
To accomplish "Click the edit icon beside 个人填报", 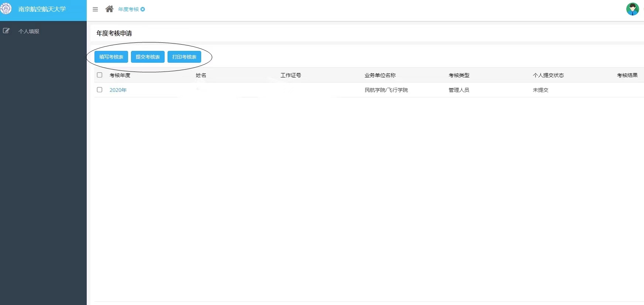I will pyautogui.click(x=6, y=31).
